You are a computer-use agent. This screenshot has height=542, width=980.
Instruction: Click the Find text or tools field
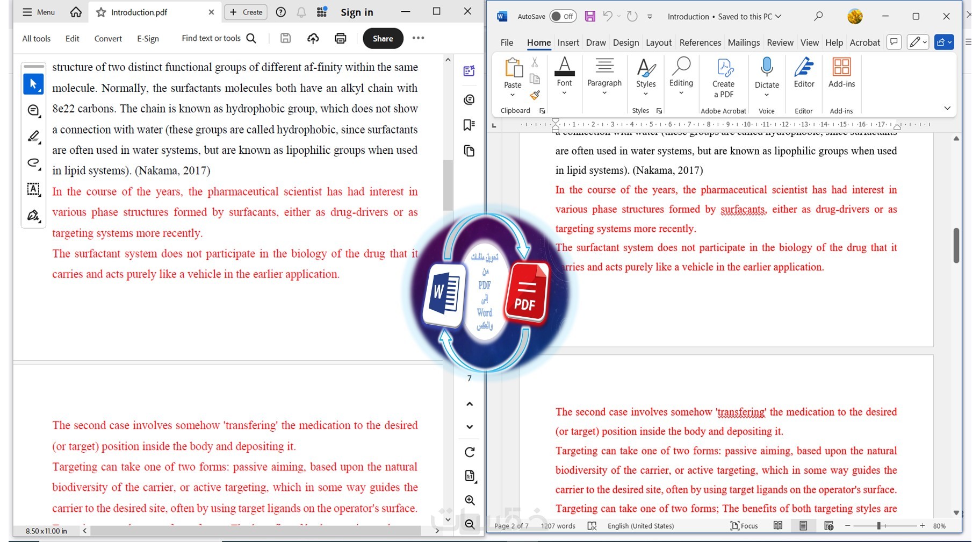219,38
